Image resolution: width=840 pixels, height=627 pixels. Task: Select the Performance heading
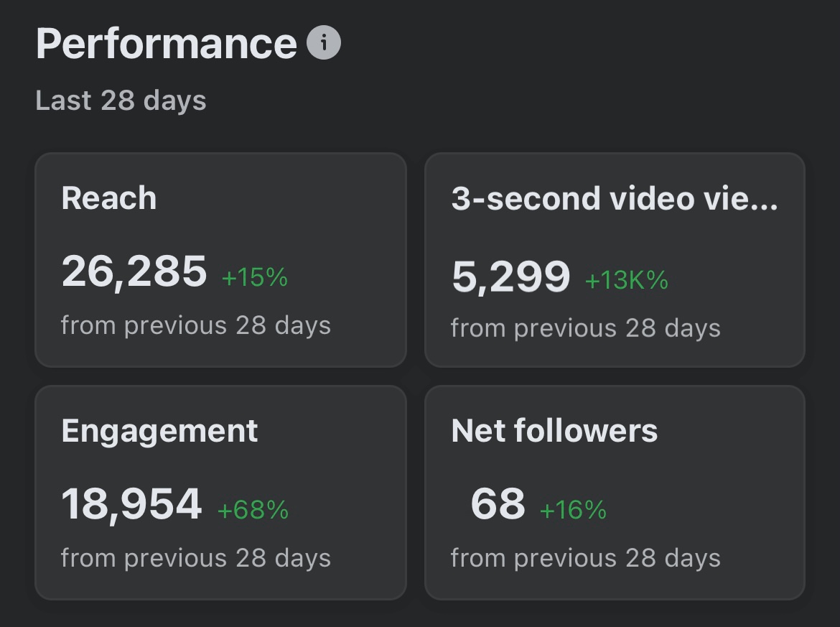(166, 44)
